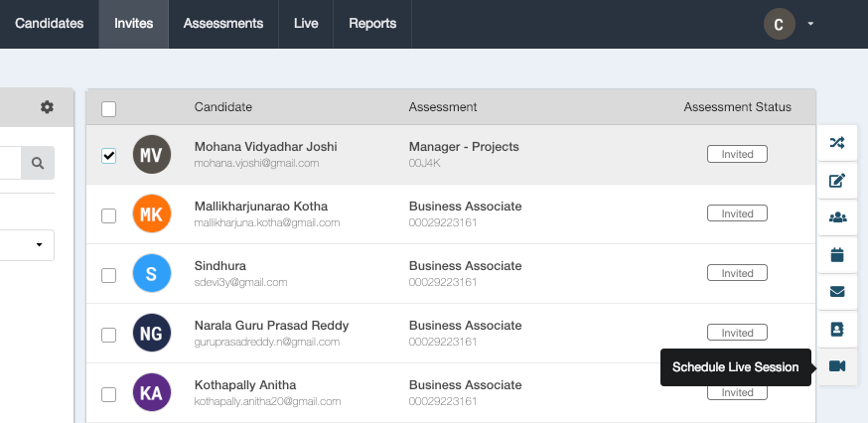Image resolution: width=868 pixels, height=423 pixels.
Task: Open candidate name Mohana Vidyadhar Joshi
Action: point(266,147)
